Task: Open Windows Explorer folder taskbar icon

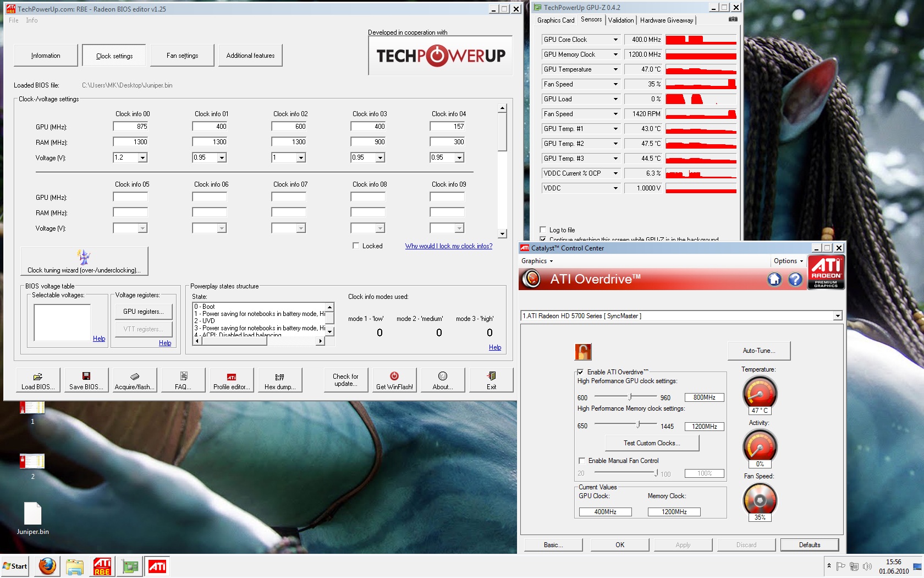Action: [75, 566]
